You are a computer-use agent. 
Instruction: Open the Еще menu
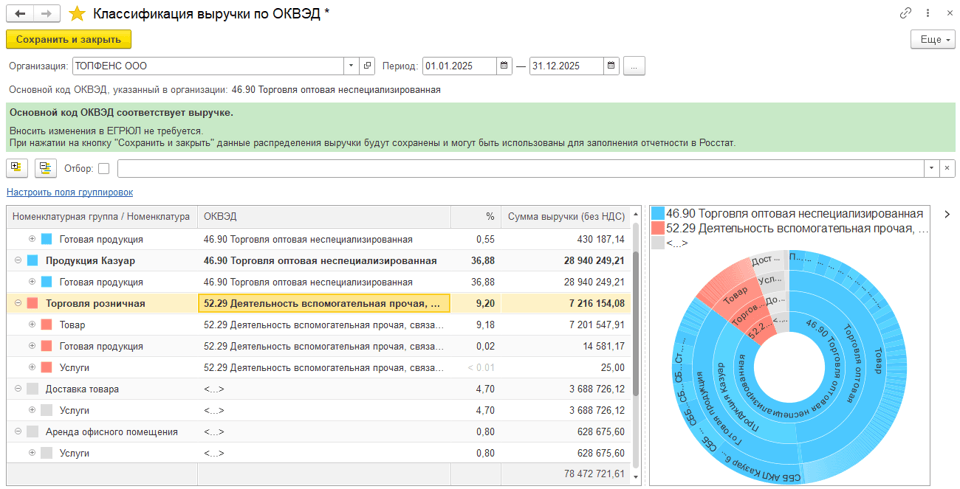[x=932, y=39]
